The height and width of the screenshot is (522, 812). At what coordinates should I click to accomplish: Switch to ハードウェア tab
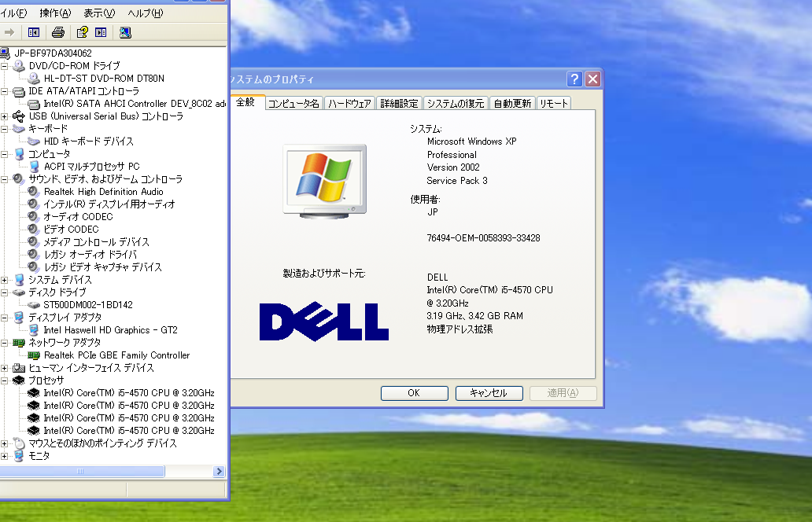(349, 104)
